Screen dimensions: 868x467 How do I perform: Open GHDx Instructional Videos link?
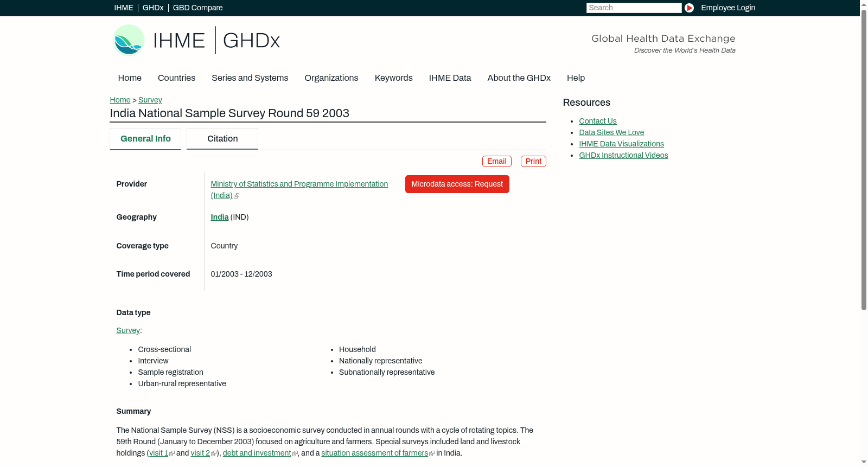(x=624, y=155)
